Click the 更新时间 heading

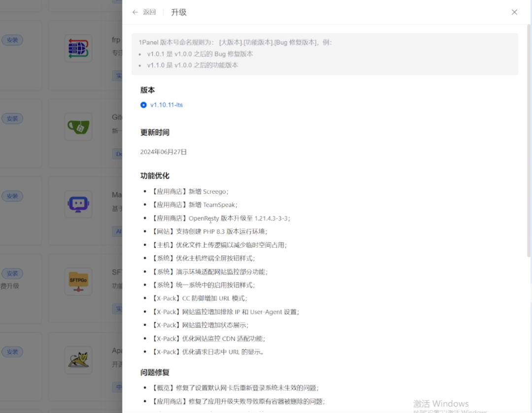[155, 132]
